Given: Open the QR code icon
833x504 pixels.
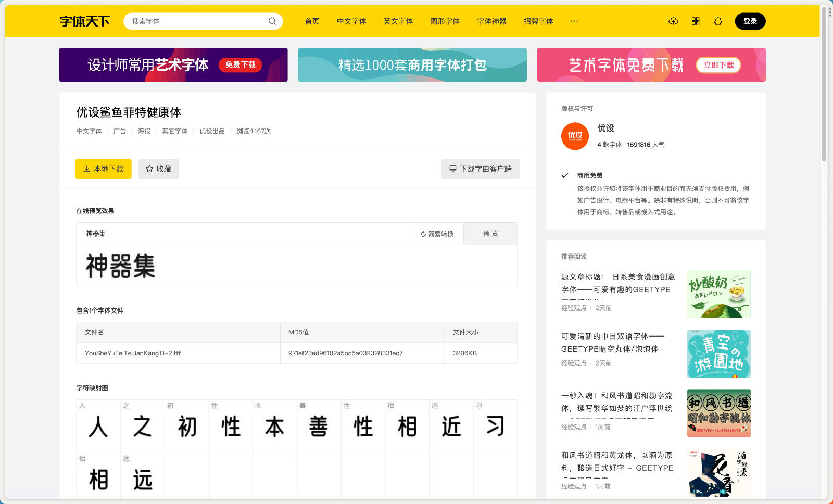Looking at the screenshot, I should 696,21.
